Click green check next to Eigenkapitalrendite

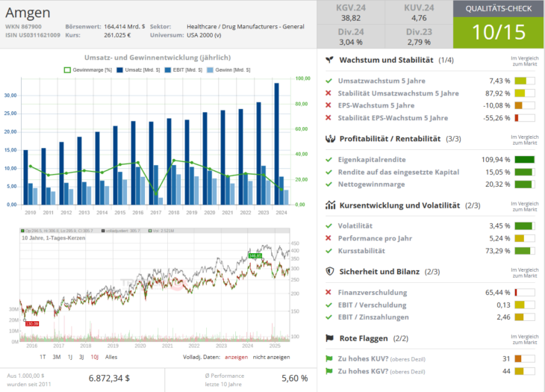(x=328, y=160)
